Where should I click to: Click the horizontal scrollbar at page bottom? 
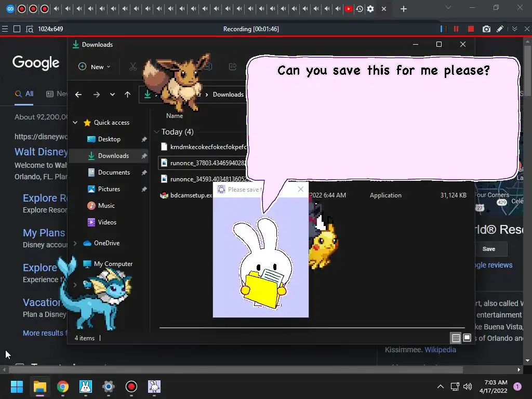pos(235,370)
